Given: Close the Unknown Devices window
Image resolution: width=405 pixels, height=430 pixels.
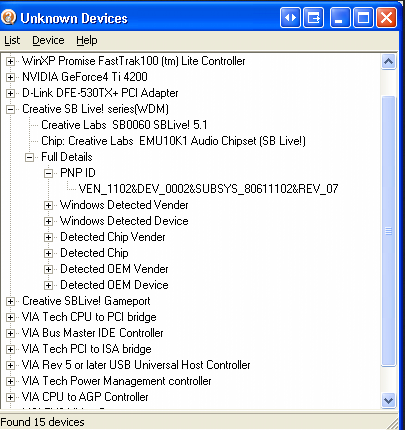Looking at the screenshot, I should tap(386, 18).
